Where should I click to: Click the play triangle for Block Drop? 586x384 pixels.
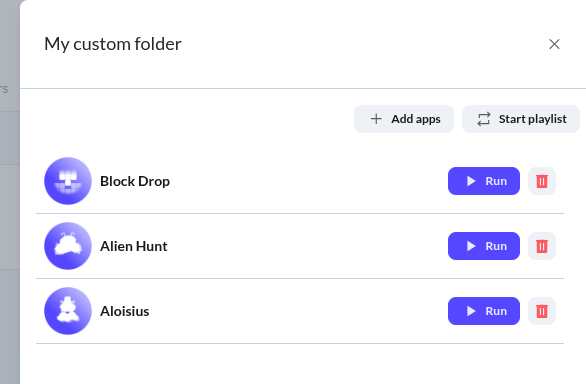click(x=471, y=181)
